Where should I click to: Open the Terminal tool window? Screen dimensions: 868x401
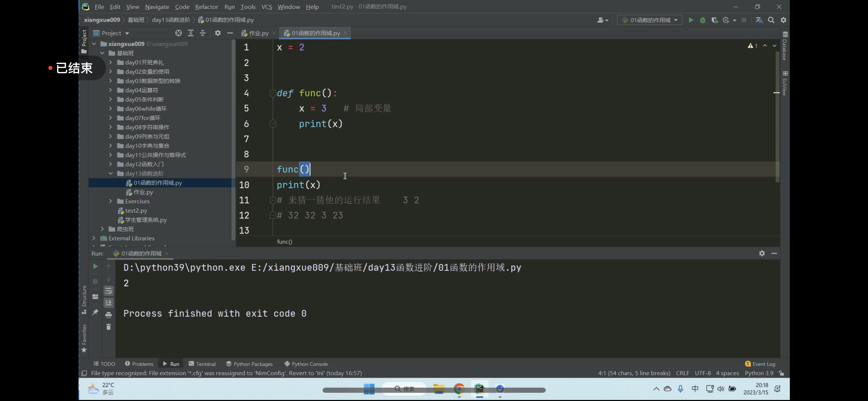[x=202, y=364]
